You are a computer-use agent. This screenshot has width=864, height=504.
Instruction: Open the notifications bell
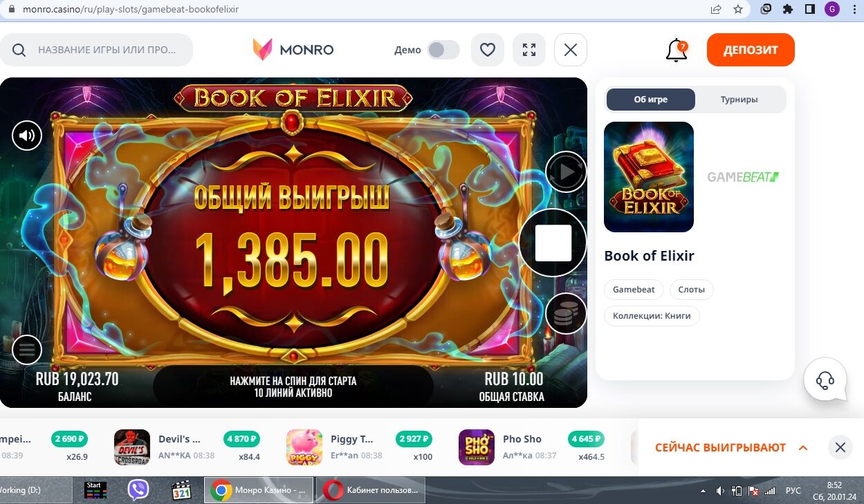tap(677, 50)
